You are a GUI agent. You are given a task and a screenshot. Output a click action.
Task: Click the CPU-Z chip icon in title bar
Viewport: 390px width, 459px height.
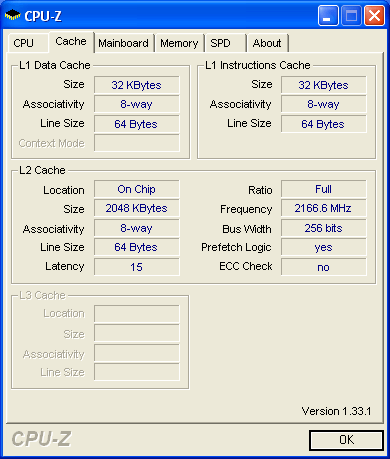tap(13, 15)
